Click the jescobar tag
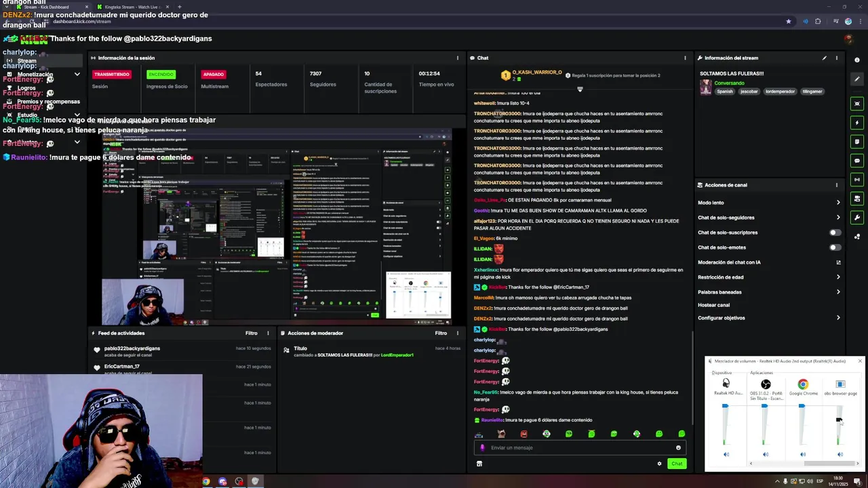This screenshot has width=868, height=488. (x=749, y=91)
